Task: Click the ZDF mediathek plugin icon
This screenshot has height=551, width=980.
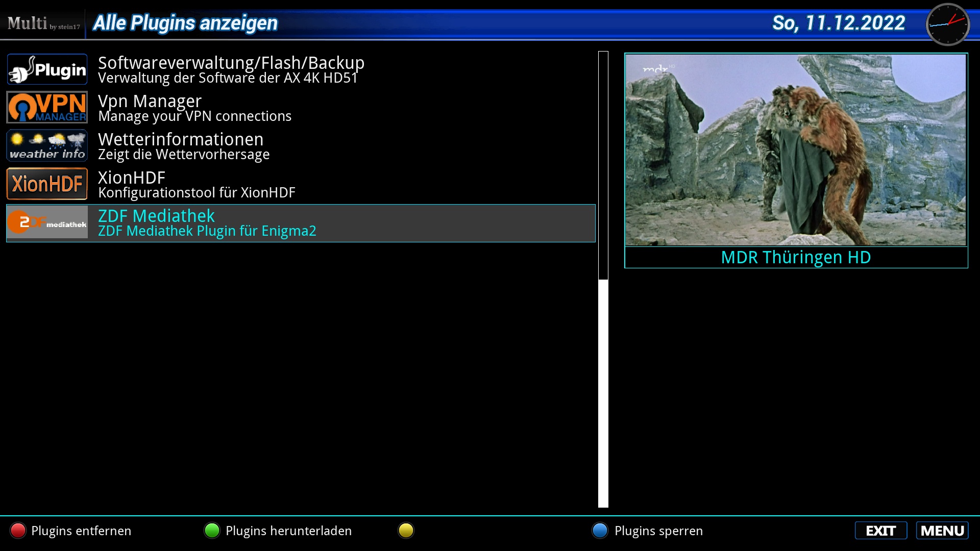Action: click(47, 222)
